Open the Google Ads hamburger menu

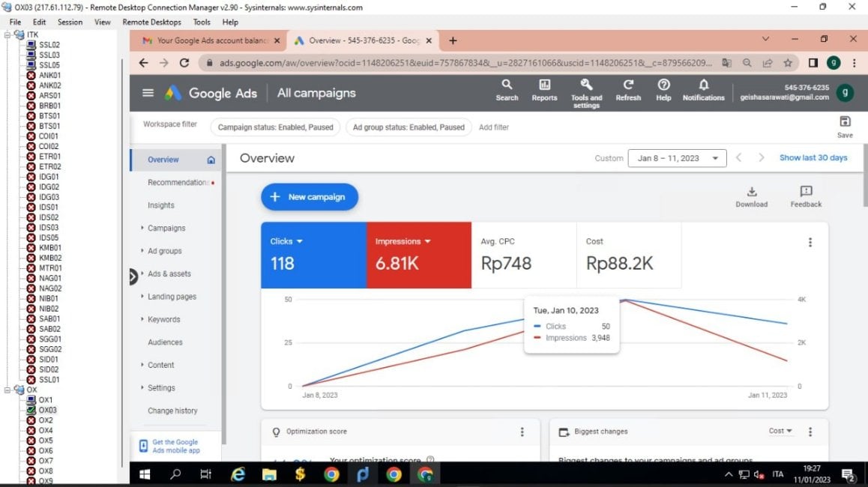coord(148,93)
